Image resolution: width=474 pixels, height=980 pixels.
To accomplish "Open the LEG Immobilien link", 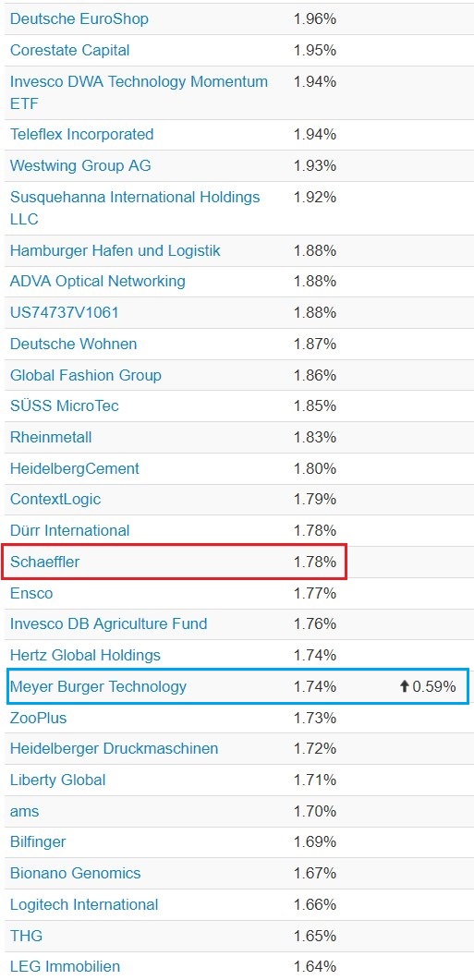I will (65, 966).
